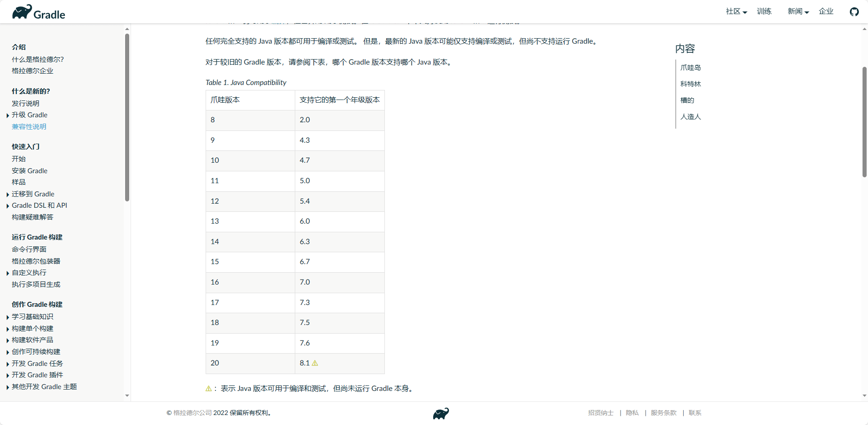
Task: Click table cell with Java version 17
Action: pyautogui.click(x=250, y=303)
